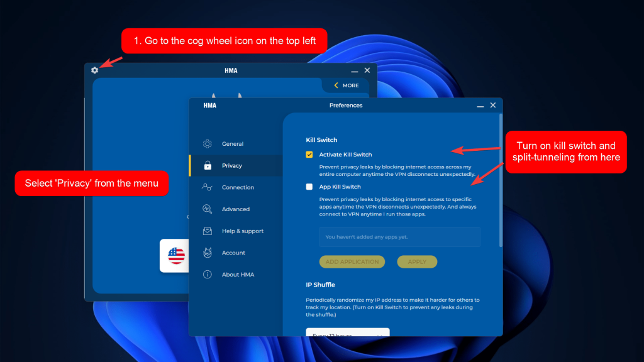Click the General gear icon in sidebar

[208, 144]
